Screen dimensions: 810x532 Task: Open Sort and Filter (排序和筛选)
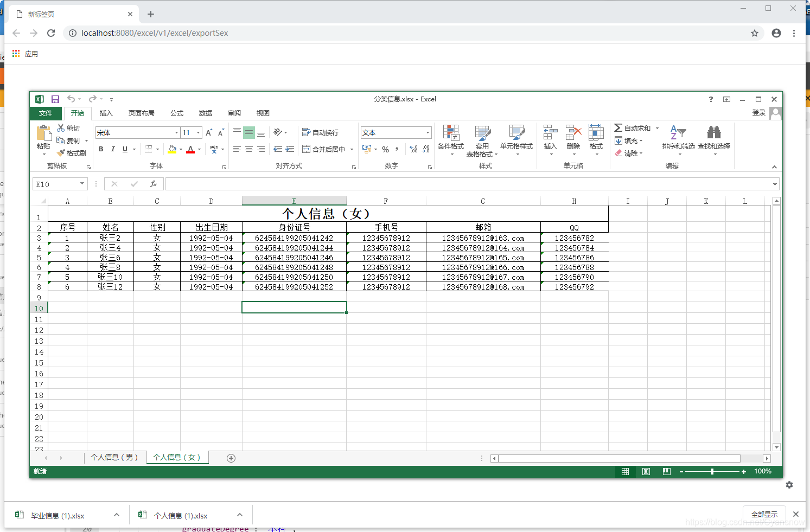[678, 140]
